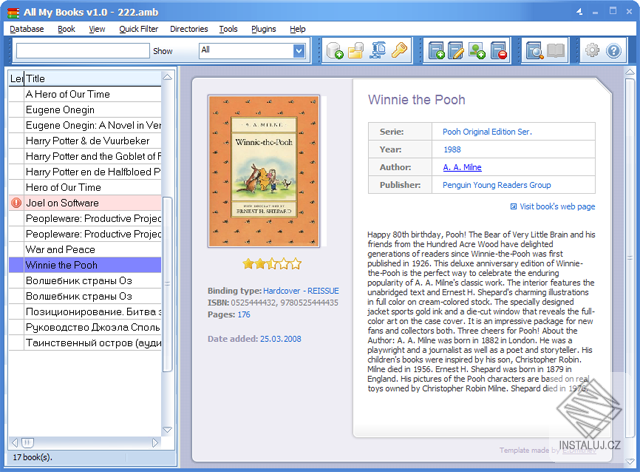Click the details pane scroll up arrow
640x472 pixels.
coord(630,72)
